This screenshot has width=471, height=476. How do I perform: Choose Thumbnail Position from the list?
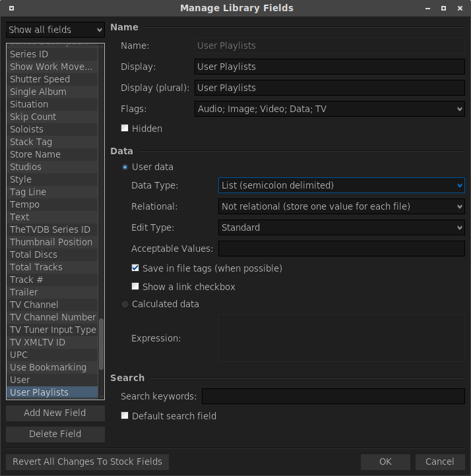coord(51,242)
